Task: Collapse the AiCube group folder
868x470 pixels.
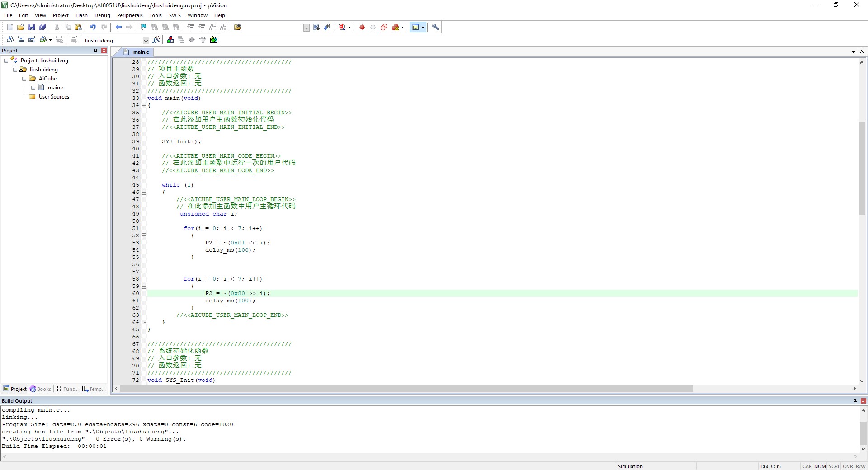Action: (24, 79)
